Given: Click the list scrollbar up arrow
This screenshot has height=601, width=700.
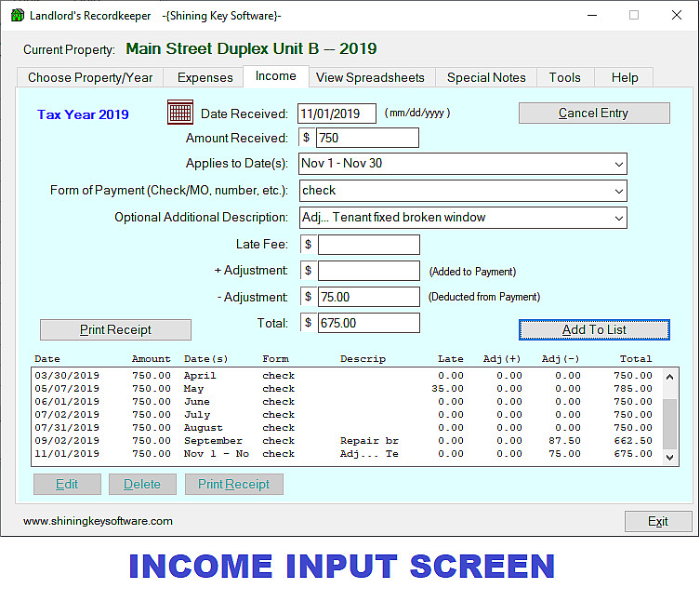Looking at the screenshot, I should (x=669, y=377).
